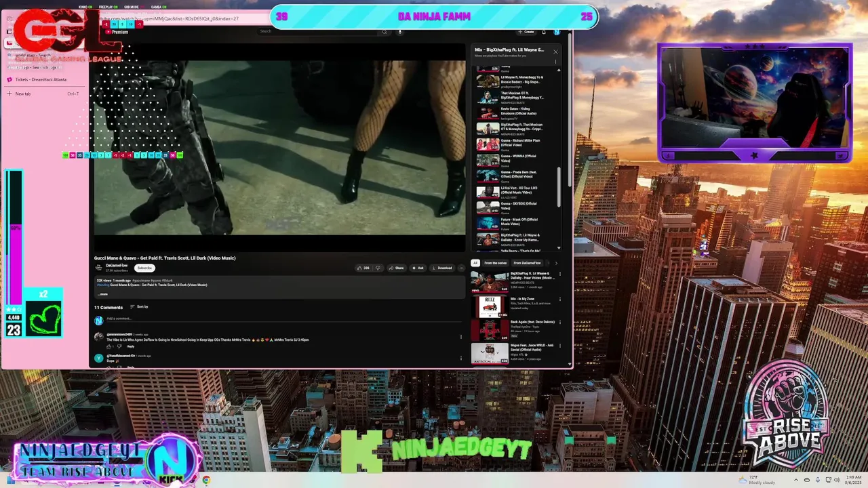Select the 'All' filter chip
868x488 pixels.
pyautogui.click(x=475, y=263)
